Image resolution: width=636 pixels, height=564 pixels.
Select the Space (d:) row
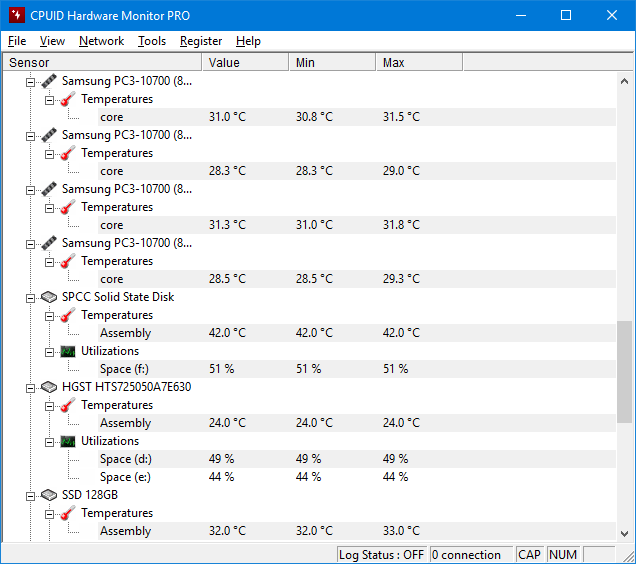pyautogui.click(x=357, y=459)
